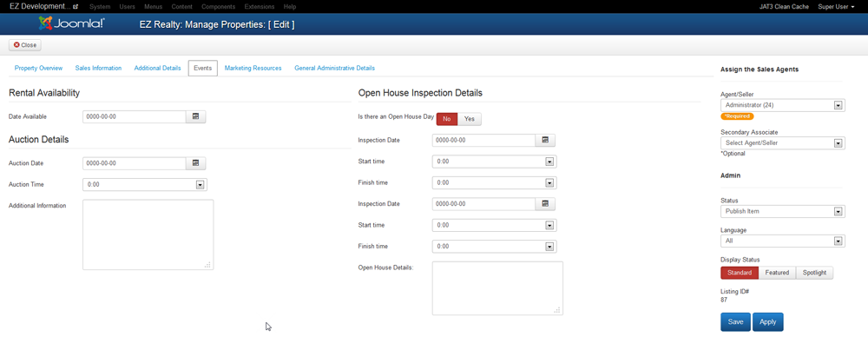Open the Users menu
Screen dimensions: 868x337
[x=128, y=7]
